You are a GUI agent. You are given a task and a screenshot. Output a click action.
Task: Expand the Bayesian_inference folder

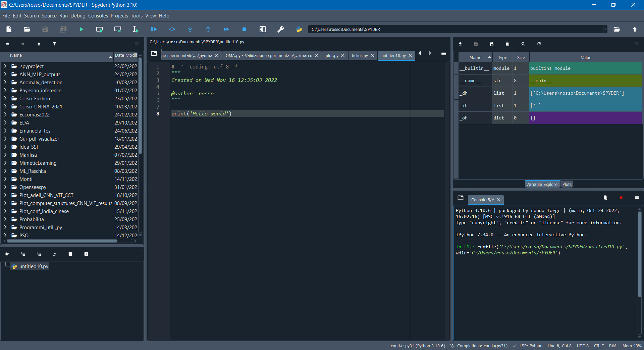tap(5, 91)
